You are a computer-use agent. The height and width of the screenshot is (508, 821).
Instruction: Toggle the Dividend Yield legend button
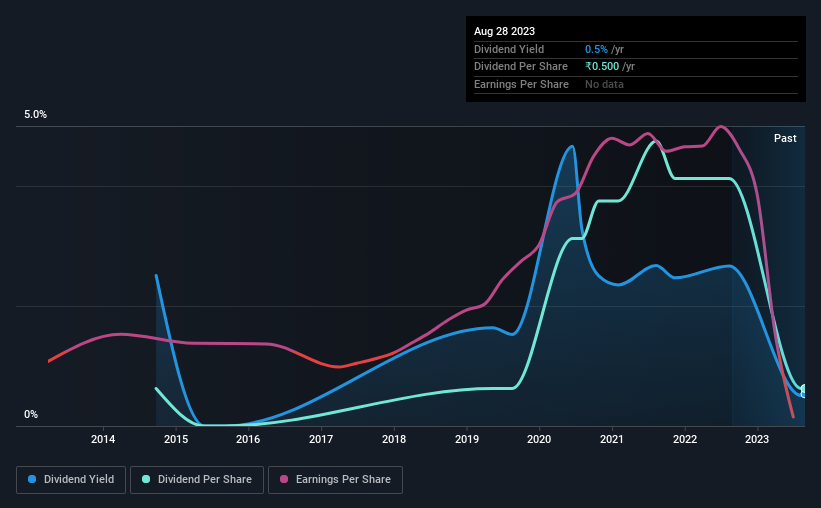coord(71,480)
